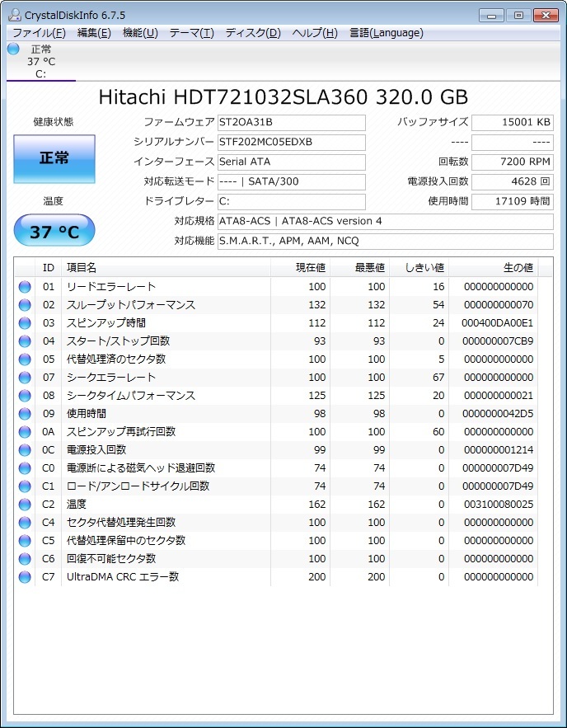The width and height of the screenshot is (567, 728).
Task: Click the health status orb on drive C: tab
Action: [x=13, y=50]
